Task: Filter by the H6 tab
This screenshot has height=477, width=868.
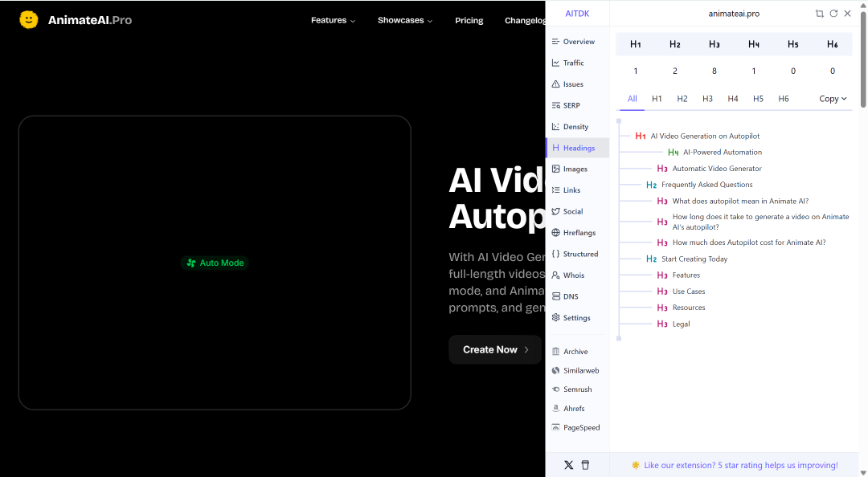Action: click(784, 99)
